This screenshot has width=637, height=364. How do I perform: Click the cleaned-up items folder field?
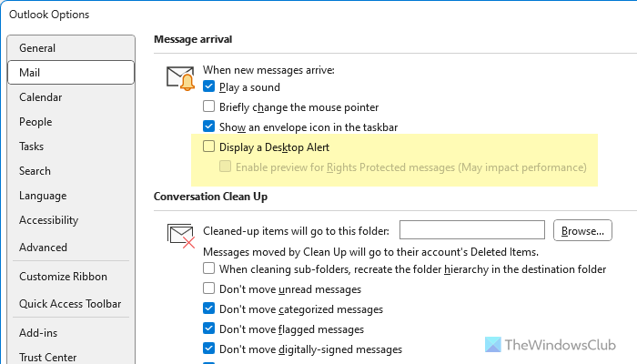click(471, 230)
